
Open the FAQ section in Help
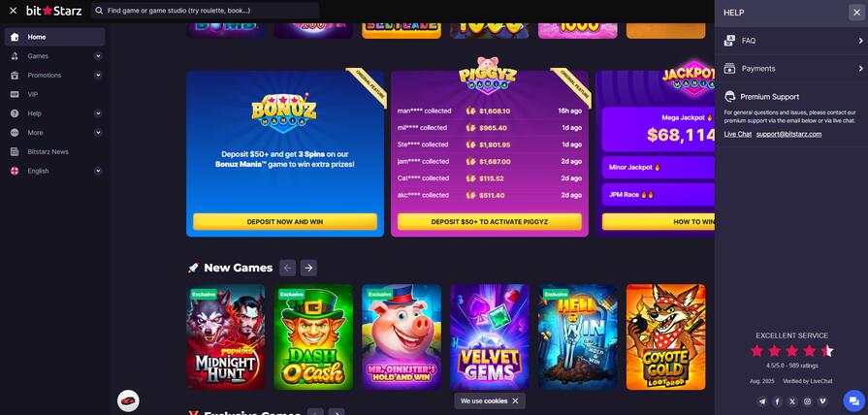coord(791,41)
